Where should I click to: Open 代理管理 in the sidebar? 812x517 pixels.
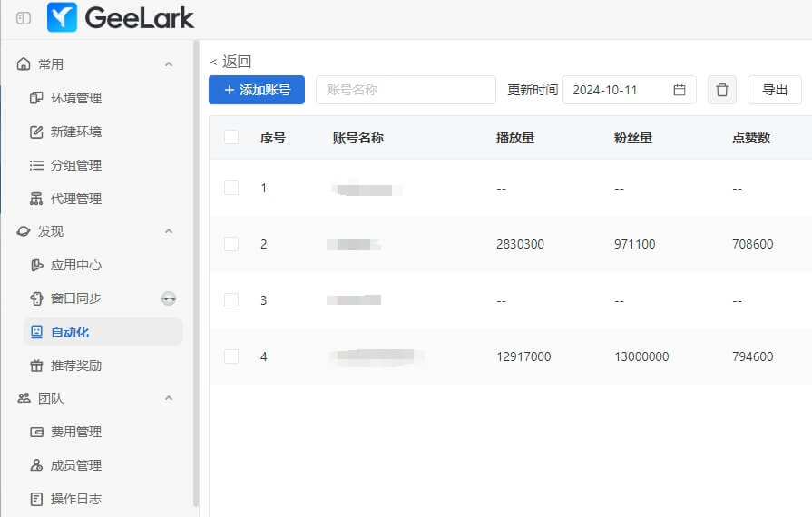(x=75, y=199)
